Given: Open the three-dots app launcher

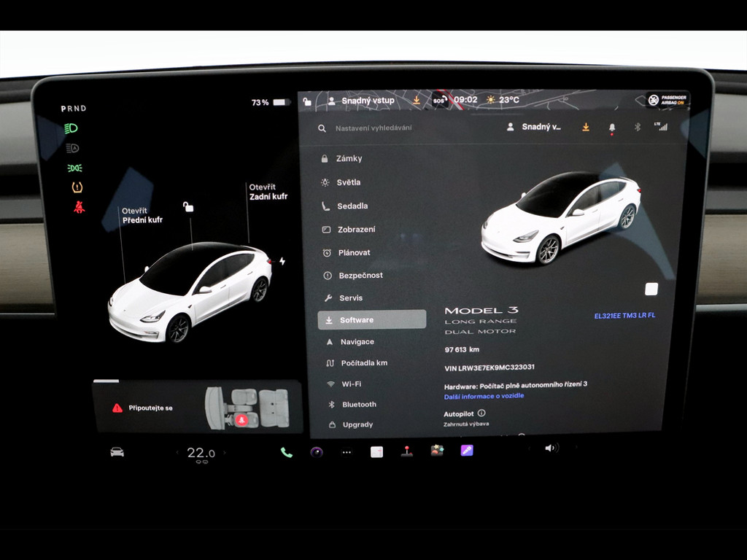Looking at the screenshot, I should [x=347, y=452].
